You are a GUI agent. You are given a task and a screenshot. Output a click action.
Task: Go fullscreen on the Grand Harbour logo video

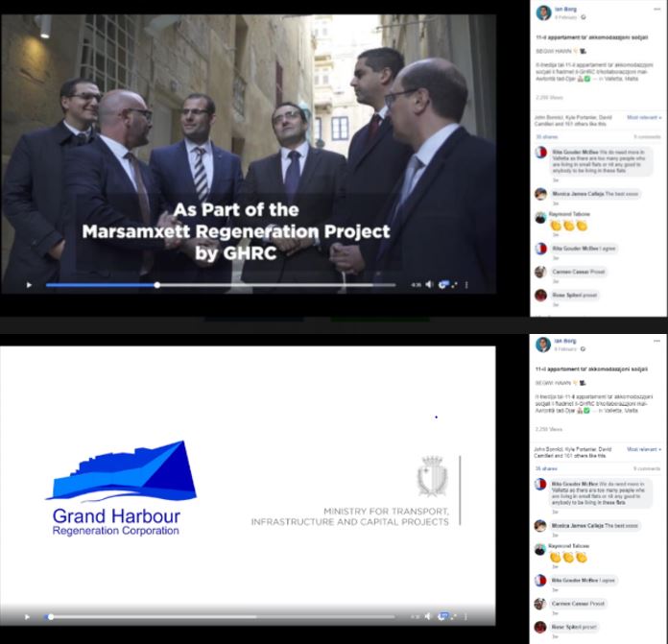pos(455,616)
